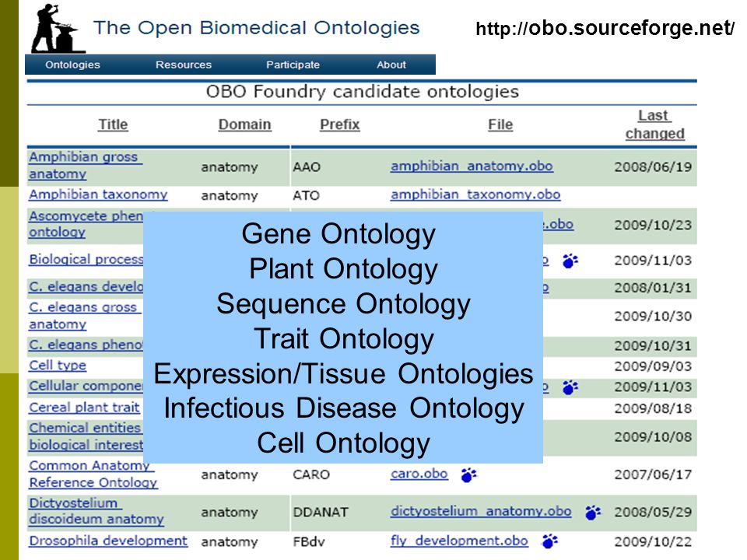Click the File column header
This screenshot has width=747, height=560.
click(500, 124)
